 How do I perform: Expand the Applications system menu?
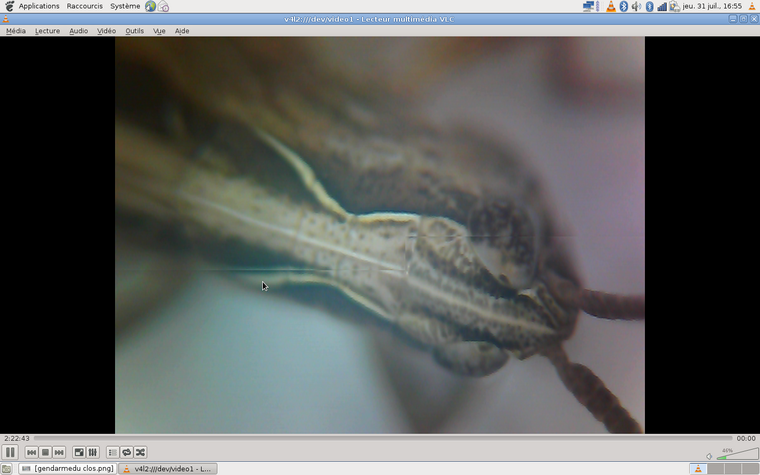click(x=38, y=6)
